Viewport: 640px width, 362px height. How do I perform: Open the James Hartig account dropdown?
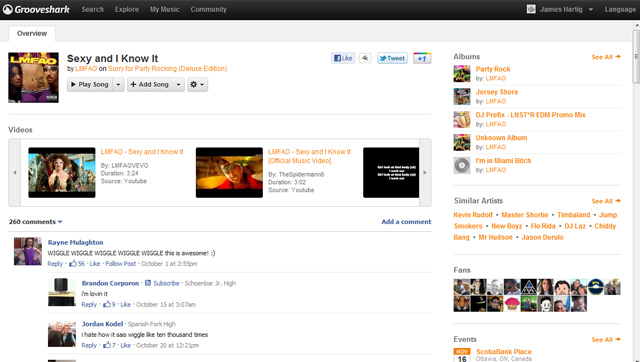pyautogui.click(x=591, y=9)
